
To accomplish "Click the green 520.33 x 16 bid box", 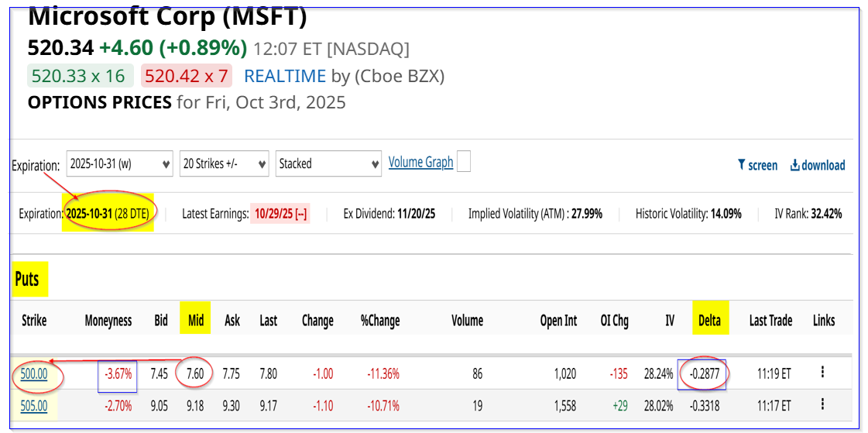I will tap(80, 76).
